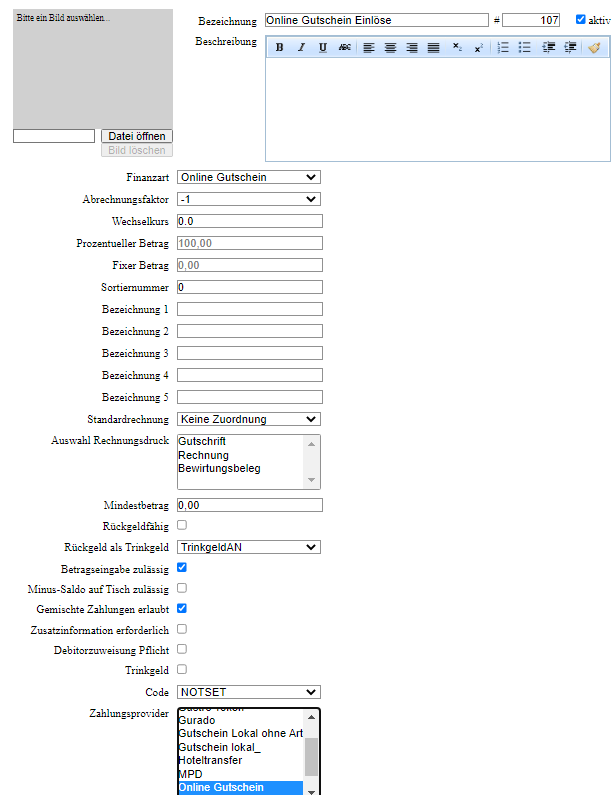615x795 pixels.
Task: Disable Betragseingabe zulässig checkbox
Action: pyautogui.click(x=182, y=567)
